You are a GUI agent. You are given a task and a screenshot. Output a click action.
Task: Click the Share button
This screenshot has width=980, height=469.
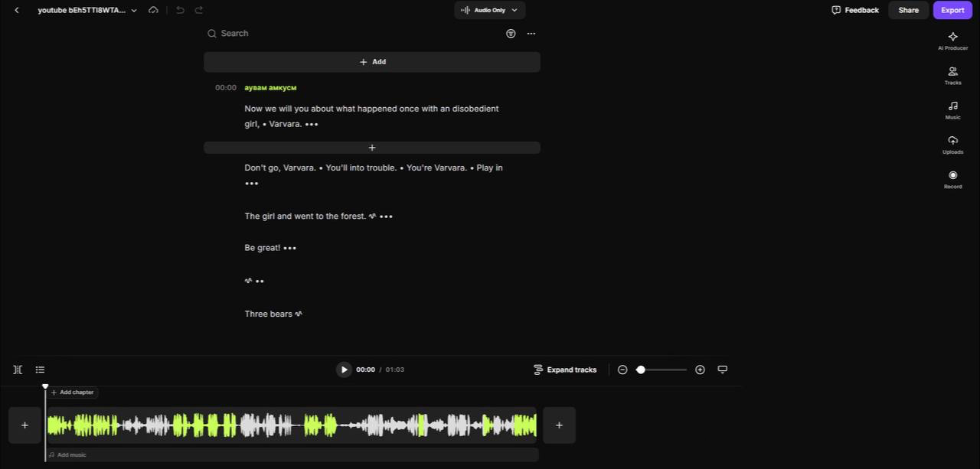click(x=908, y=10)
